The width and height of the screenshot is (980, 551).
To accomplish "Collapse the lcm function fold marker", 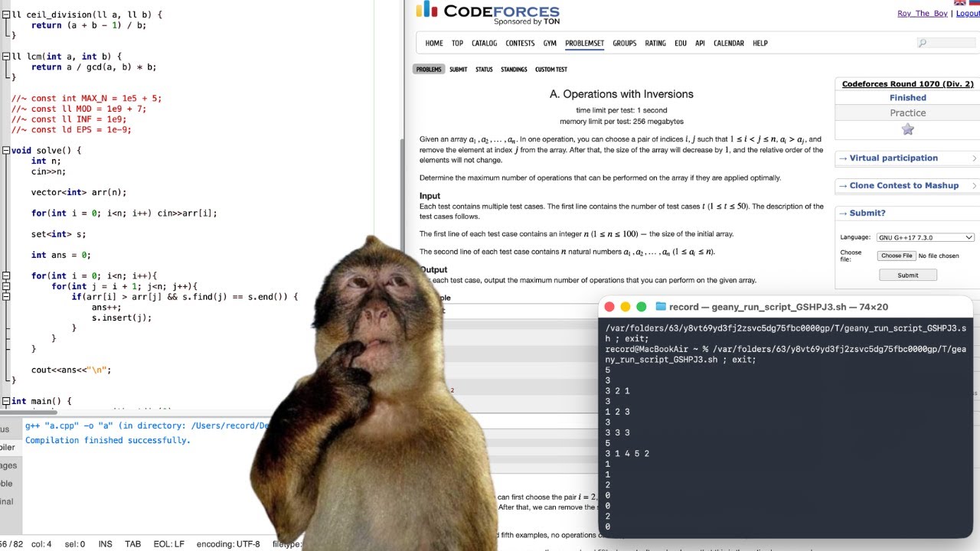I will [6, 57].
